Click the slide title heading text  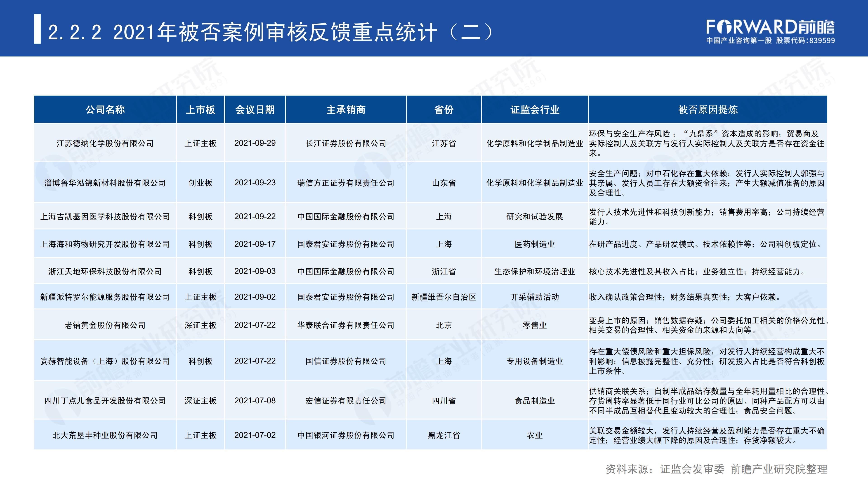click(x=270, y=33)
